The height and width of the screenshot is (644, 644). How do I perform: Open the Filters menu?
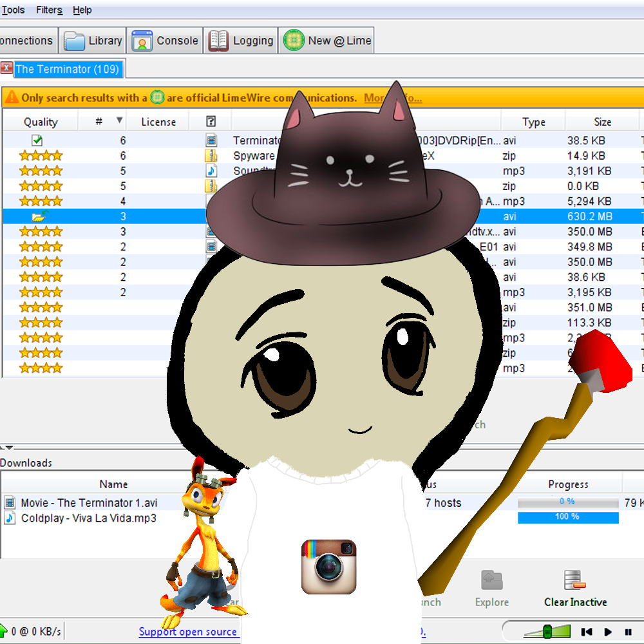click(50, 10)
